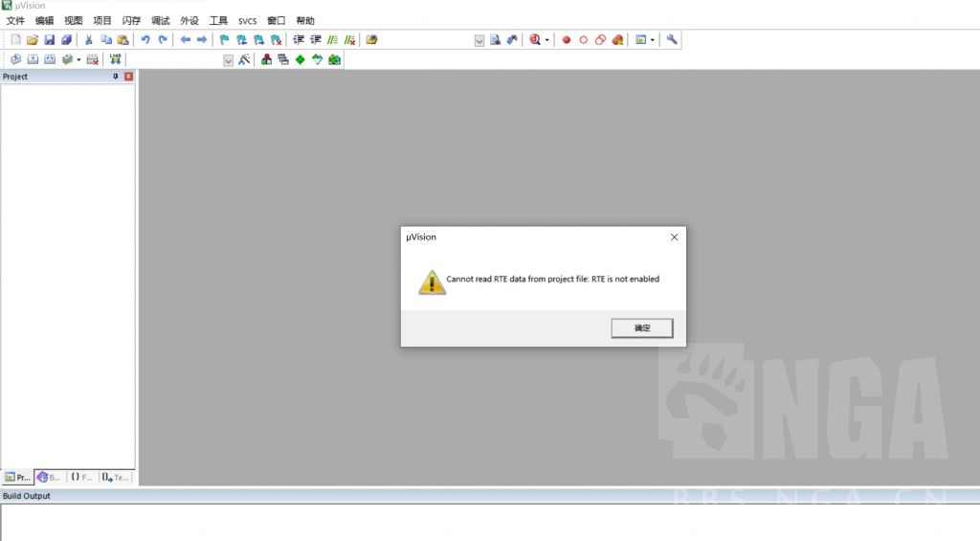Indent the selected lines
The image size is (980, 541).
click(299, 40)
